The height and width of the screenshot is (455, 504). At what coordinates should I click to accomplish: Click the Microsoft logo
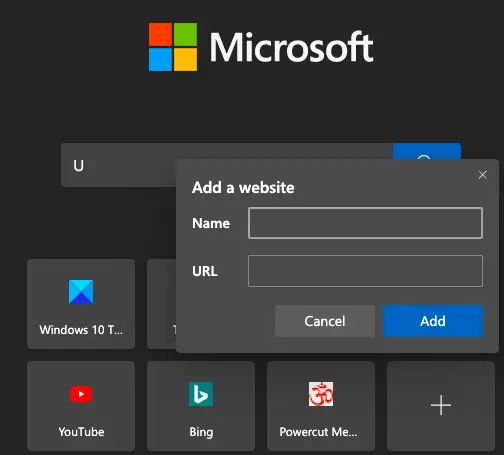coord(261,47)
